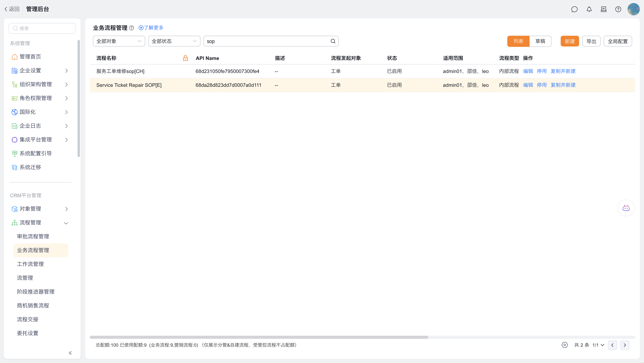Screen dimensions: 644x363
Task: Click 编辑 for Service Ticket Repair SOP[E]
Action: tap(528, 85)
